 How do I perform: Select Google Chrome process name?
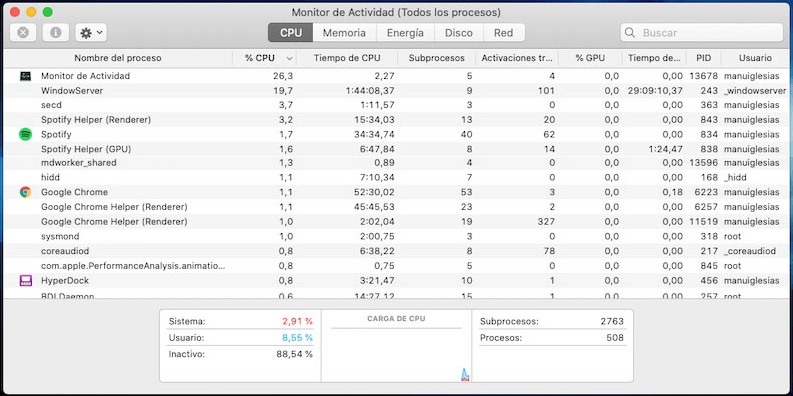pos(74,192)
